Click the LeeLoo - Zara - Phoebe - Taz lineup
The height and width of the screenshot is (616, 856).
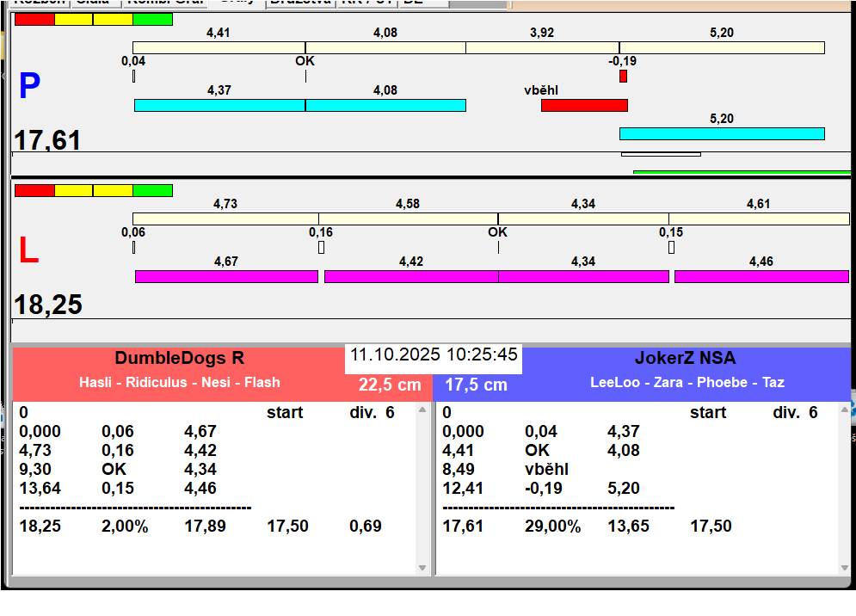point(687,382)
